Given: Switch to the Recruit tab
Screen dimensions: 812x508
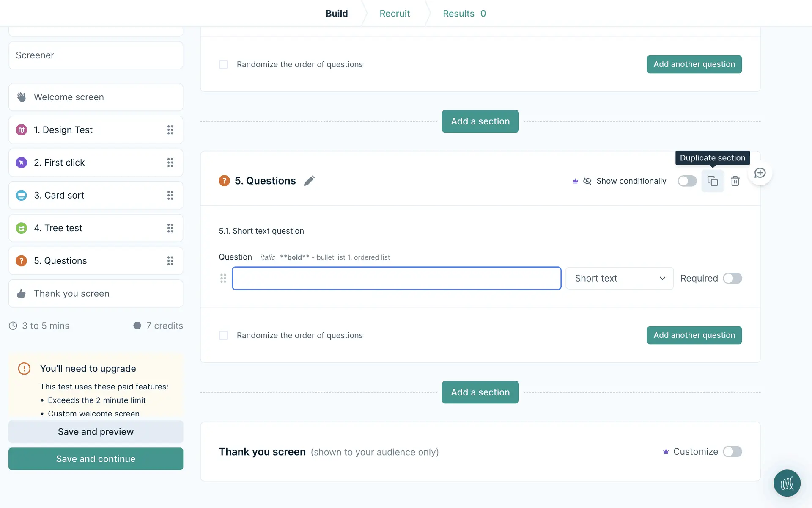Looking at the screenshot, I should 394,14.
